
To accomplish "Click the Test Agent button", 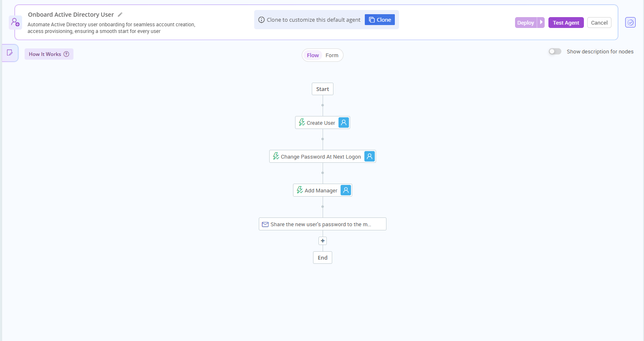I will pos(566,23).
